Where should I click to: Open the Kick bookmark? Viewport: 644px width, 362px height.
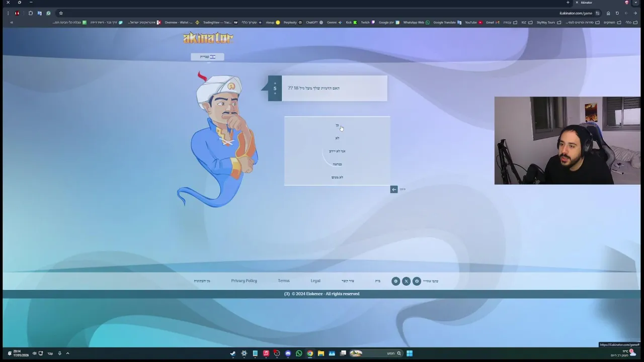(351, 22)
